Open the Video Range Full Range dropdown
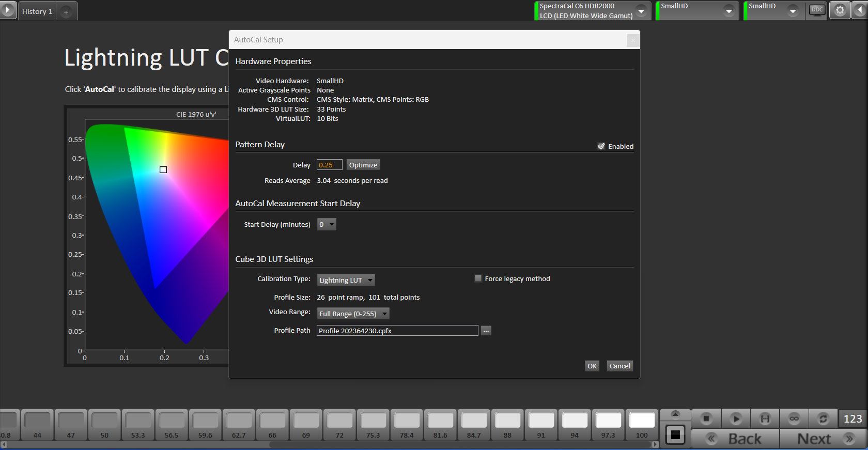 pyautogui.click(x=353, y=314)
